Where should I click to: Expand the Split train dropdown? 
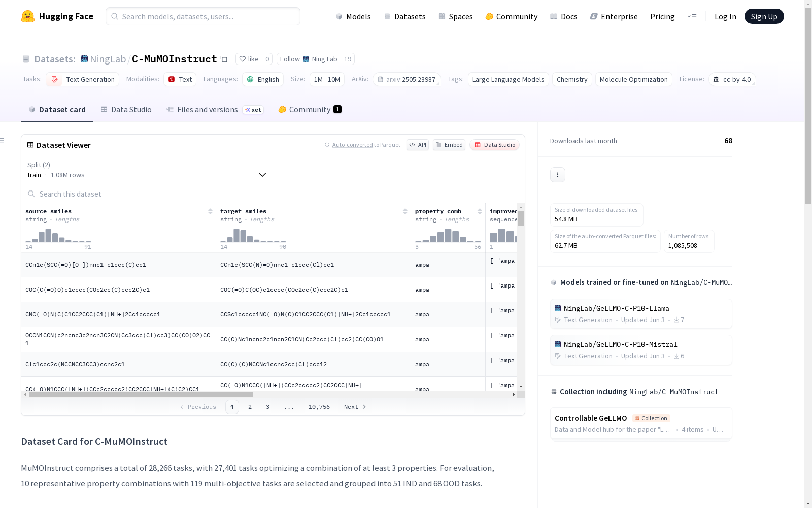click(x=147, y=170)
